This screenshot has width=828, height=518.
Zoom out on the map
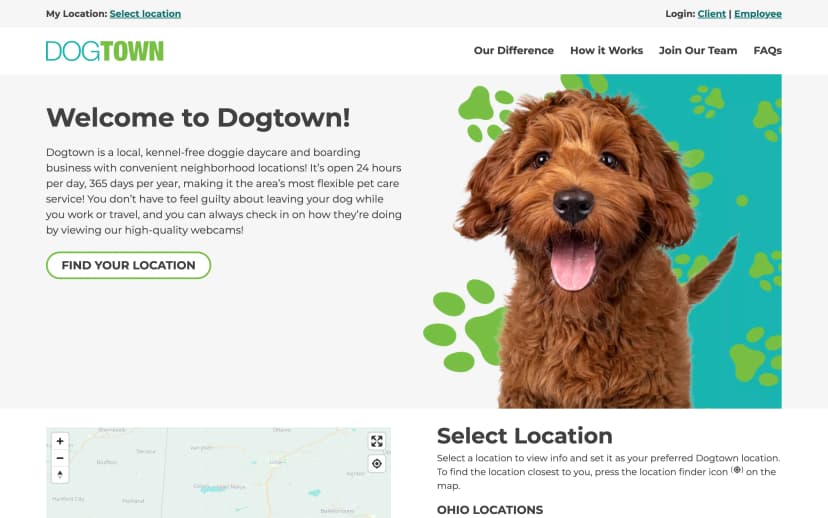point(60,458)
